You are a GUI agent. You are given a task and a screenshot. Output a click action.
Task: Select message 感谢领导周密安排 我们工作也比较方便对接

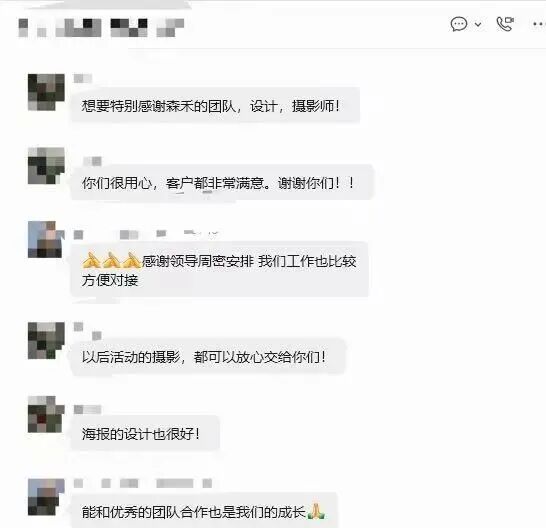tap(220, 270)
